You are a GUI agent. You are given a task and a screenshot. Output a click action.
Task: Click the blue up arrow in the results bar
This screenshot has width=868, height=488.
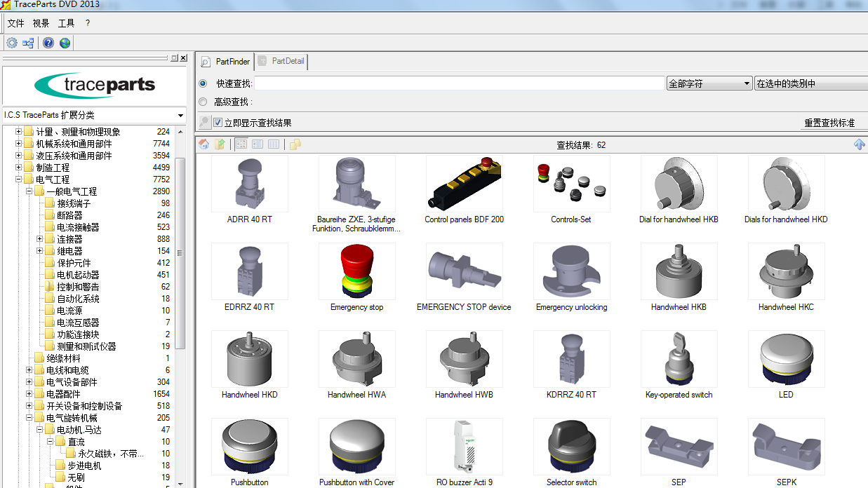859,144
